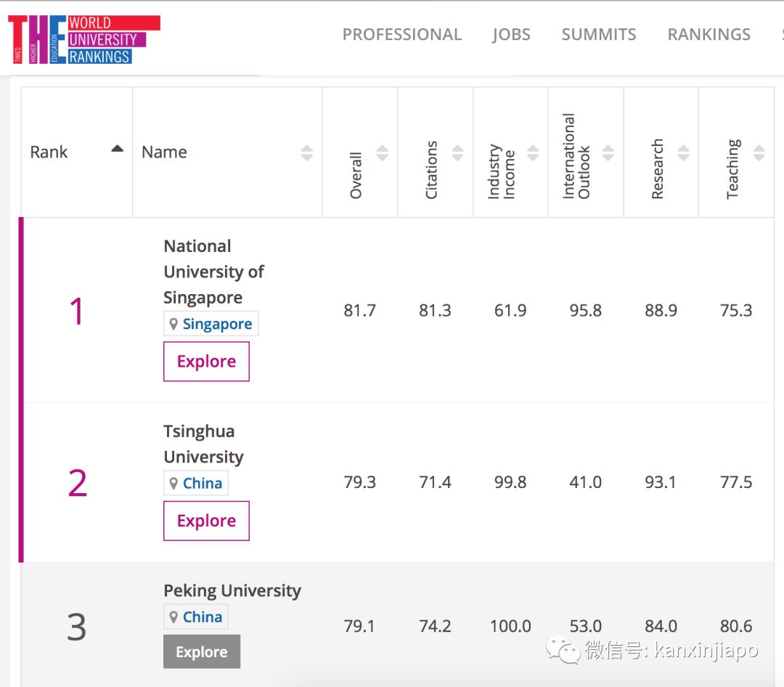Viewport: 784px width, 687px height.
Task: Sort by Research column arrows
Action: click(x=683, y=153)
